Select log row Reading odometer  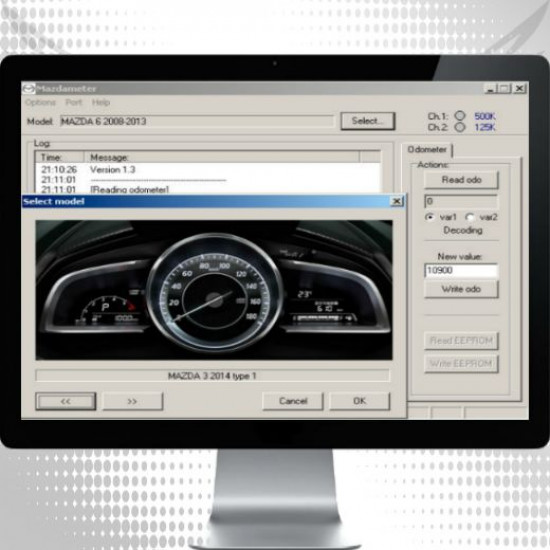pyautogui.click(x=208, y=189)
